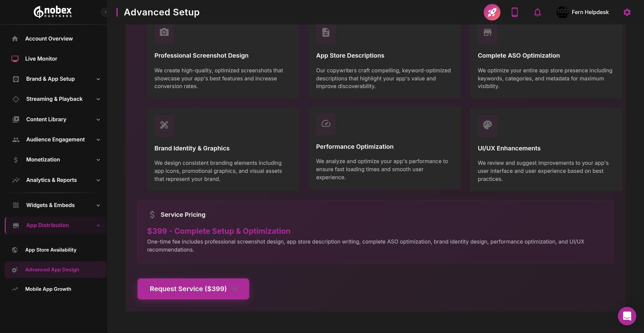
Task: Go to Mobile App Growth
Action: coord(48,289)
